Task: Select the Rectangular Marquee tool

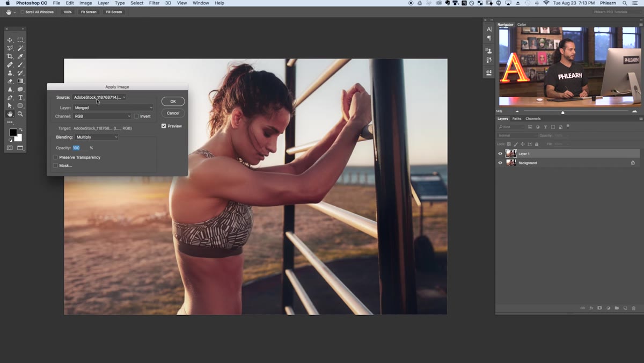Action: pyautogui.click(x=20, y=40)
